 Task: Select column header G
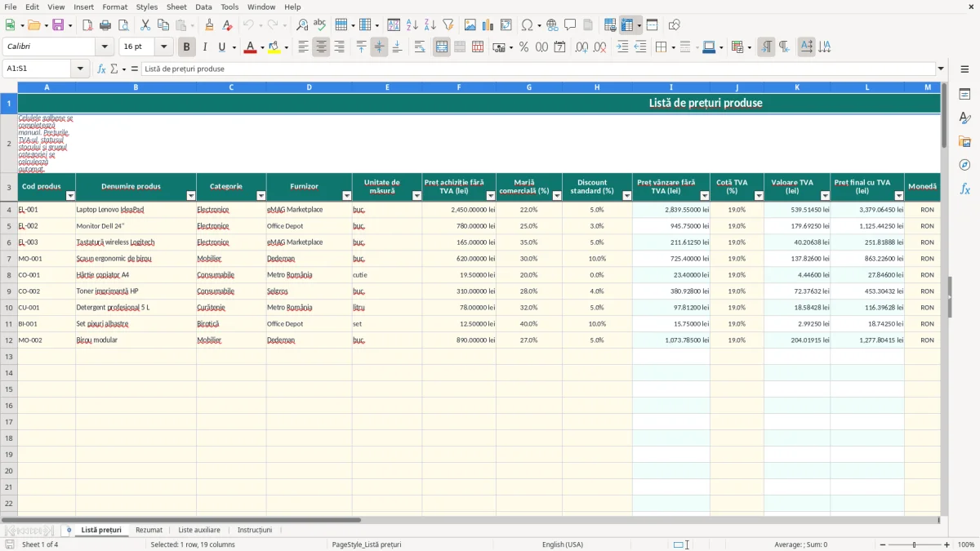(x=529, y=87)
